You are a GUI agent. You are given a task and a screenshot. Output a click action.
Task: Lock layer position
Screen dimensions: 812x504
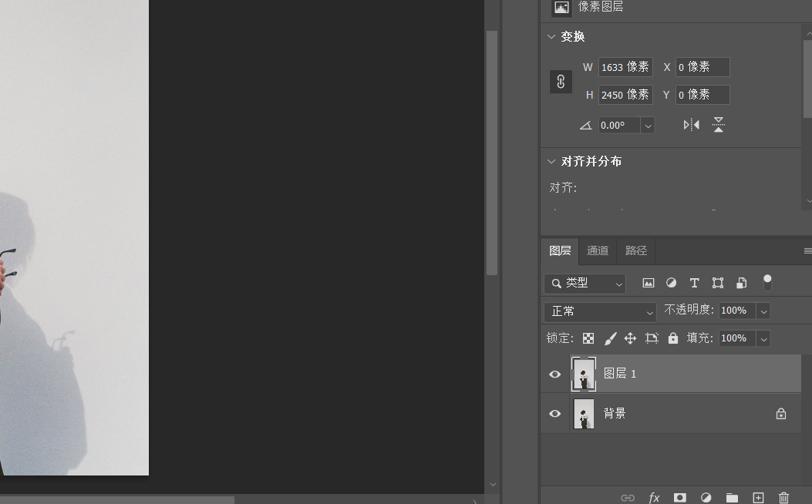coord(630,338)
